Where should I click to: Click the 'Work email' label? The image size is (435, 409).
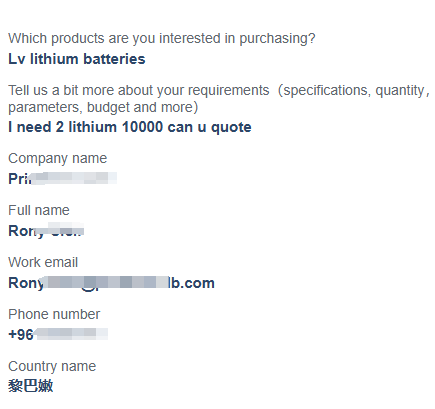click(x=43, y=262)
